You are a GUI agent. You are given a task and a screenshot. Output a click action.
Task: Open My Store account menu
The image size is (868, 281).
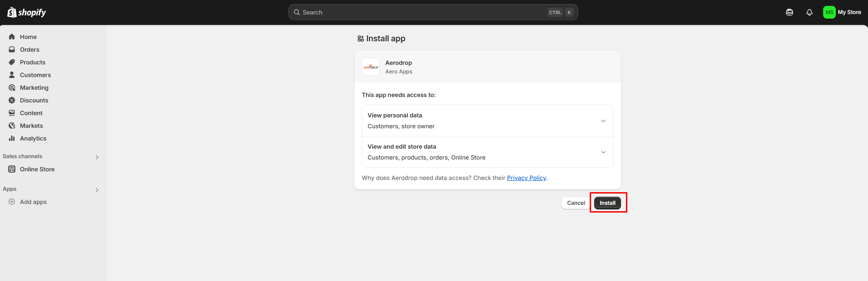843,12
